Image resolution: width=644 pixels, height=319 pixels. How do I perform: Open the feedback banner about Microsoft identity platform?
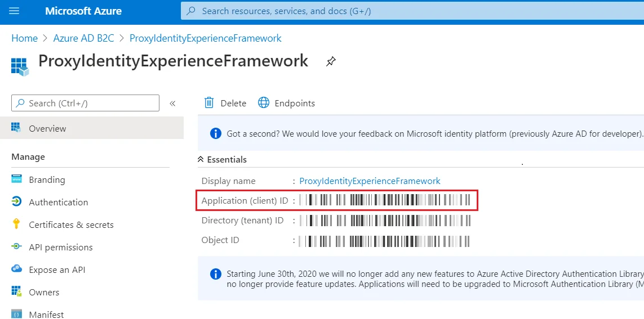point(421,133)
